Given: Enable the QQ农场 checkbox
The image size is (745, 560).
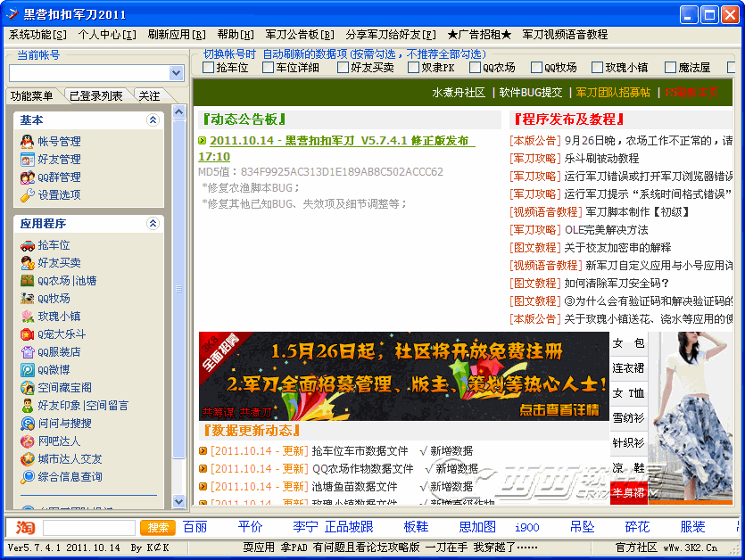Looking at the screenshot, I should click(475, 68).
